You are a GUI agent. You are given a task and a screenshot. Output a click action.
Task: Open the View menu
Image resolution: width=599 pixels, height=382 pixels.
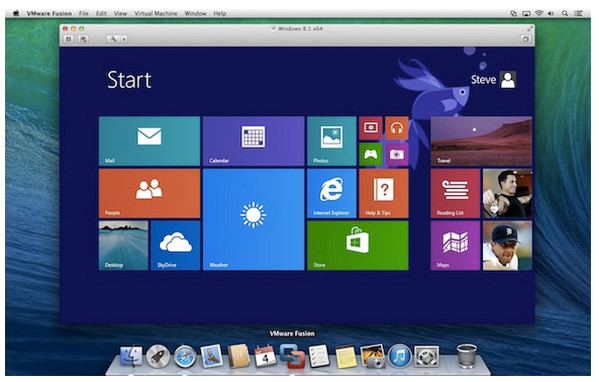[x=120, y=13]
